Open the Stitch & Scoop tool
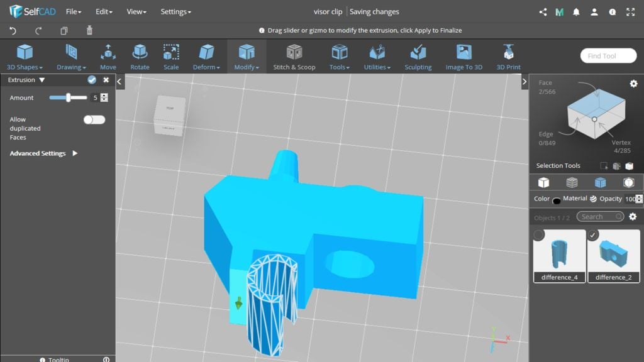Screen dimensions: 644x362 point(294,57)
